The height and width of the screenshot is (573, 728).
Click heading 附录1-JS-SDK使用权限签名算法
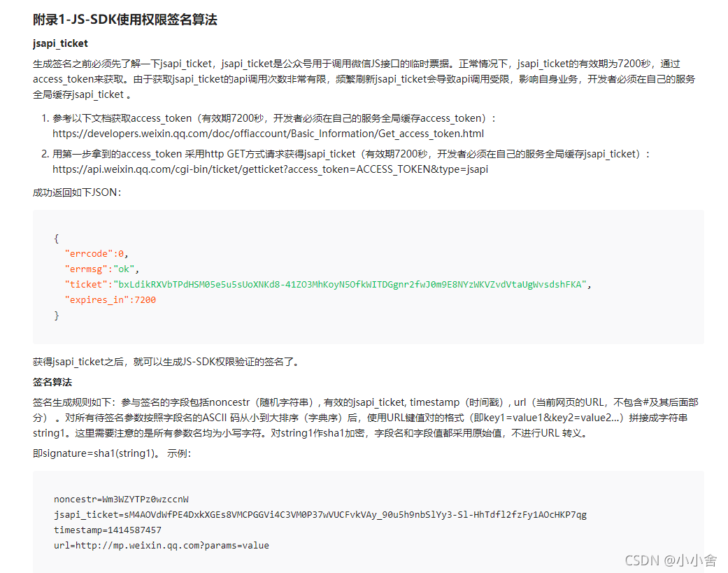[x=125, y=20]
